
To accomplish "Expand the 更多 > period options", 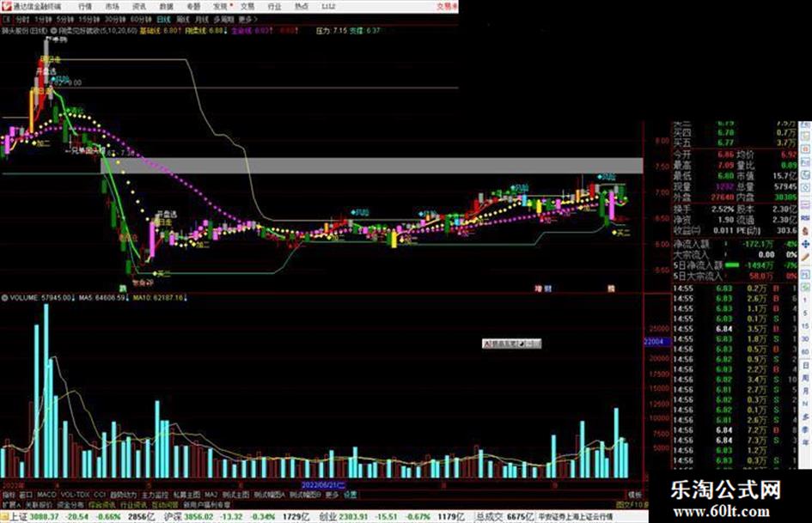I will [x=247, y=20].
